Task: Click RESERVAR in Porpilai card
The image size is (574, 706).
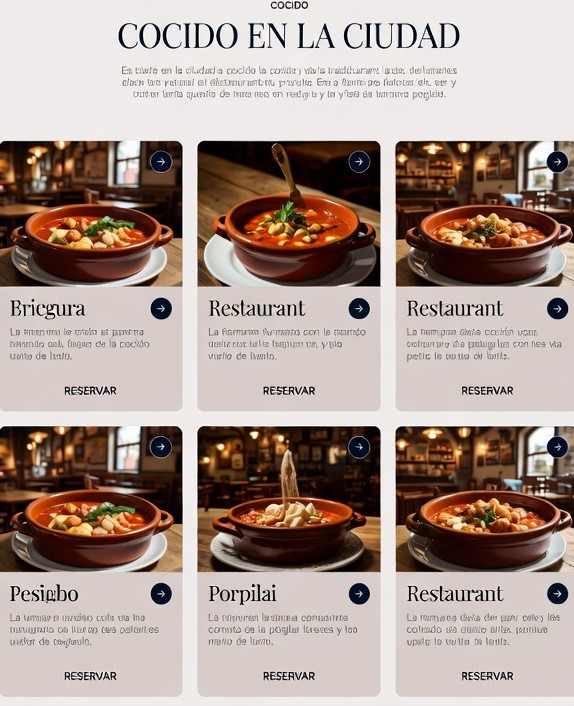Action: tap(289, 676)
